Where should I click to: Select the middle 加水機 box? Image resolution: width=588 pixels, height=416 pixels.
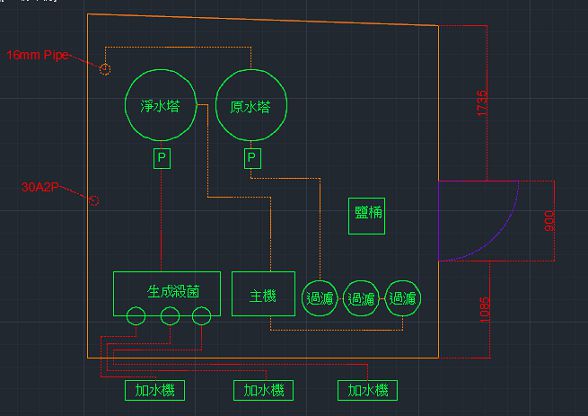click(263, 390)
